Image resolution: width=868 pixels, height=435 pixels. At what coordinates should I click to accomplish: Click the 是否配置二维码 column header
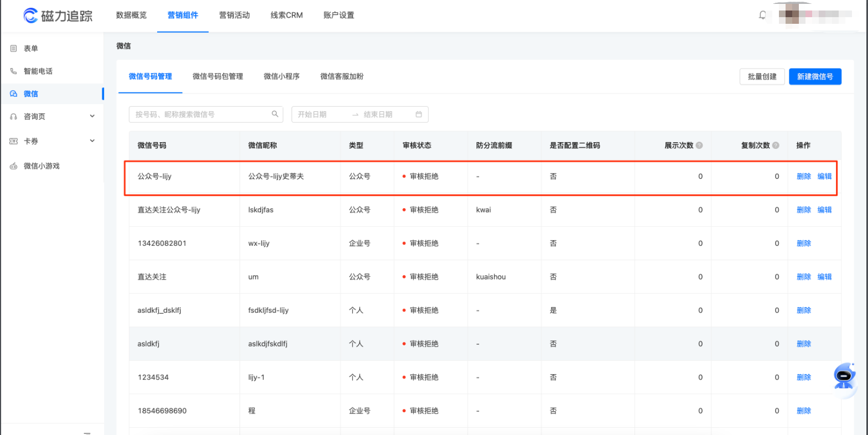pyautogui.click(x=574, y=146)
